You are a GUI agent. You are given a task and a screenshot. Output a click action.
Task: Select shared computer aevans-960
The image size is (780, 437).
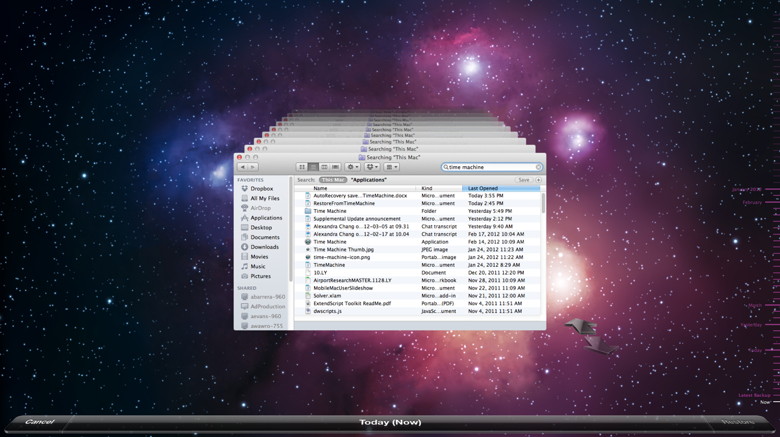point(264,316)
